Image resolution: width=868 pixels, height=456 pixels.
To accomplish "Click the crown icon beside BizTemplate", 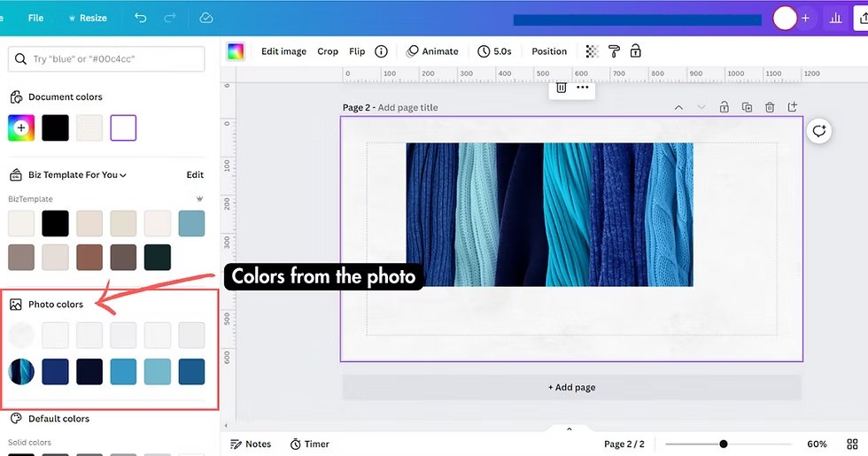I will (199, 198).
